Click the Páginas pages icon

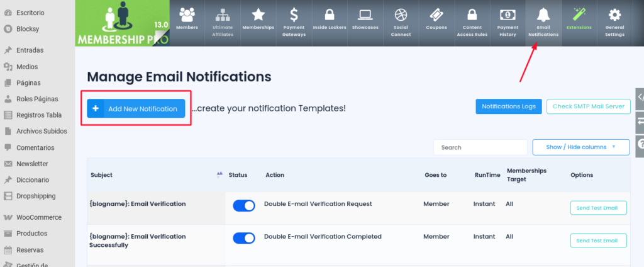pos(8,82)
